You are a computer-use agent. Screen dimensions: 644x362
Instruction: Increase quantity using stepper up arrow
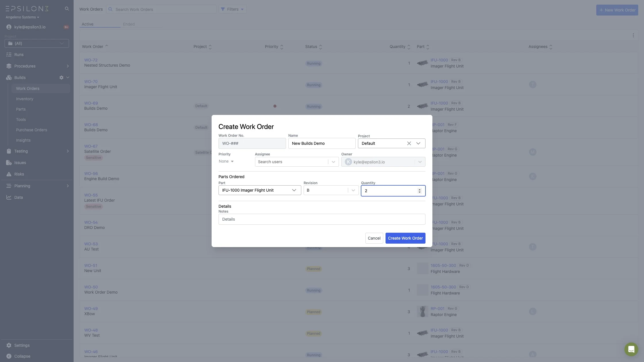(x=419, y=189)
